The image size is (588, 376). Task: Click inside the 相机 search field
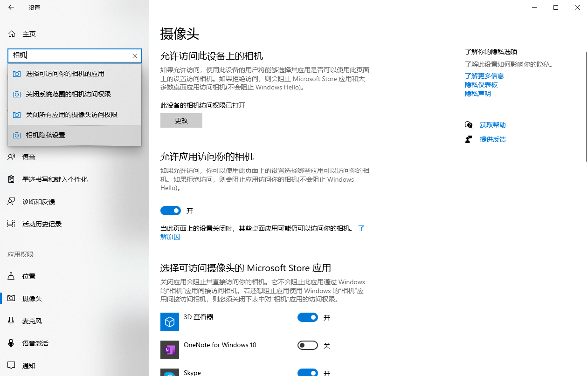pyautogui.click(x=70, y=55)
